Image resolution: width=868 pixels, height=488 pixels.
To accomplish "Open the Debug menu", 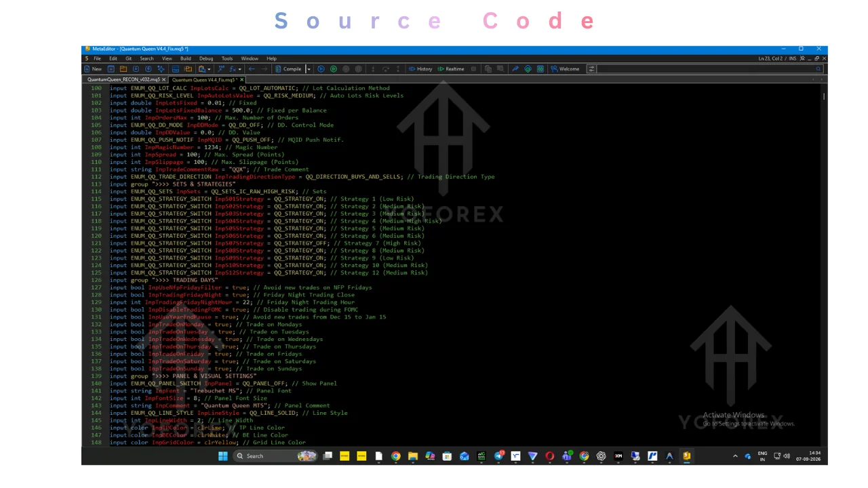I will (x=206, y=59).
